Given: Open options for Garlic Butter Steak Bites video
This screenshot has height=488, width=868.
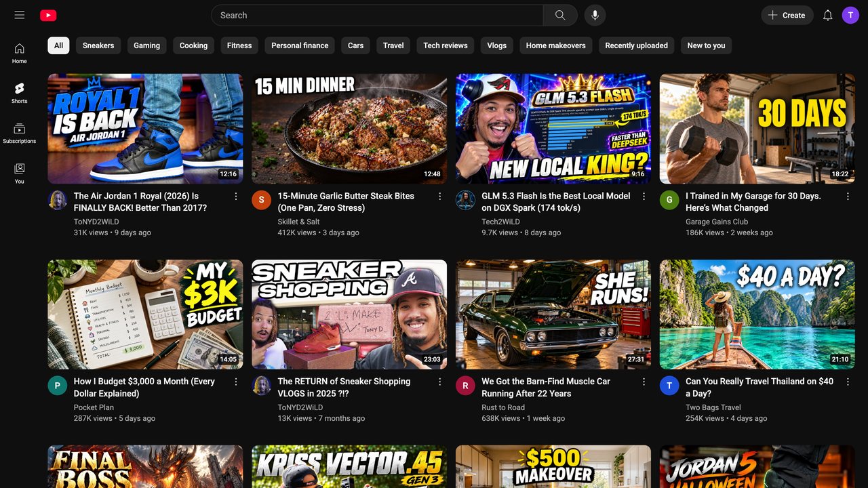Looking at the screenshot, I should click(440, 197).
